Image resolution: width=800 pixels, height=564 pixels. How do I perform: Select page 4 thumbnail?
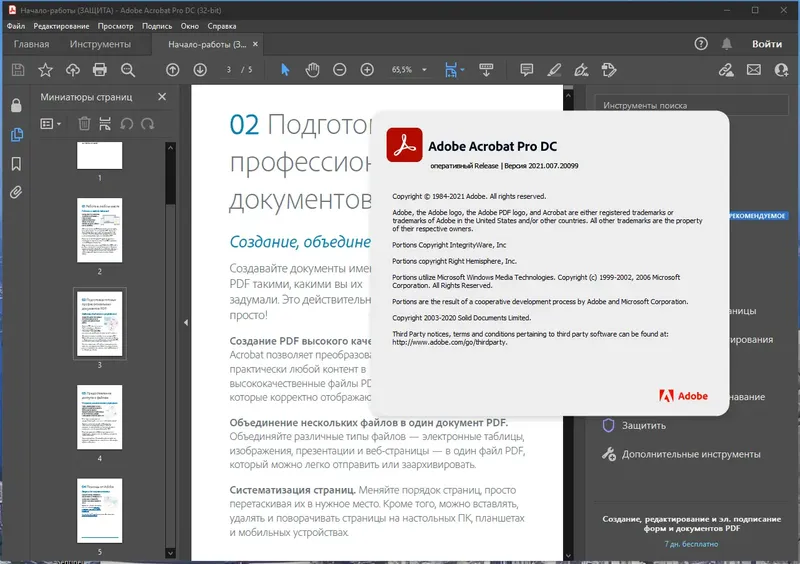point(99,417)
